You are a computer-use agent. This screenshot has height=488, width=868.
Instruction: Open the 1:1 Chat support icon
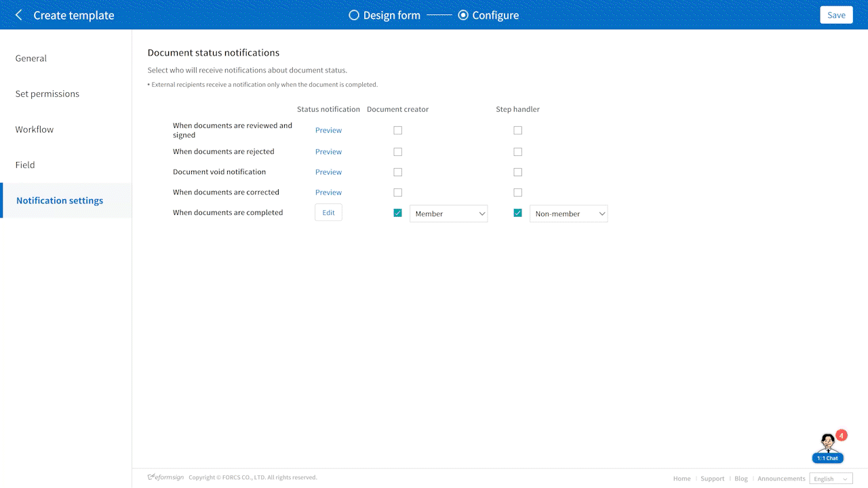pos(828,447)
